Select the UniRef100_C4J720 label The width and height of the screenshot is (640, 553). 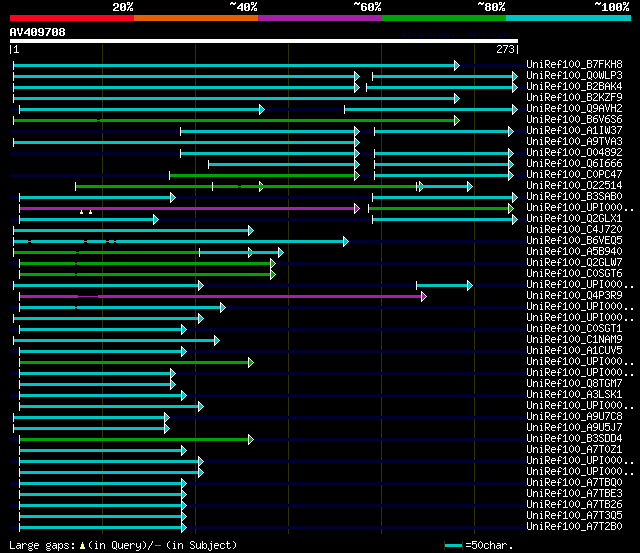click(574, 230)
